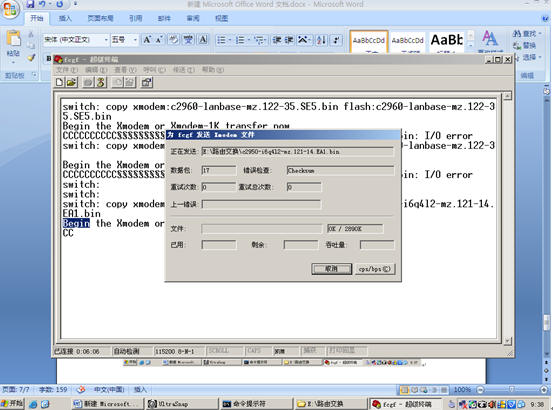Click the Office button in Word
Viewport: 553px width, 410px height.
coord(10,9)
